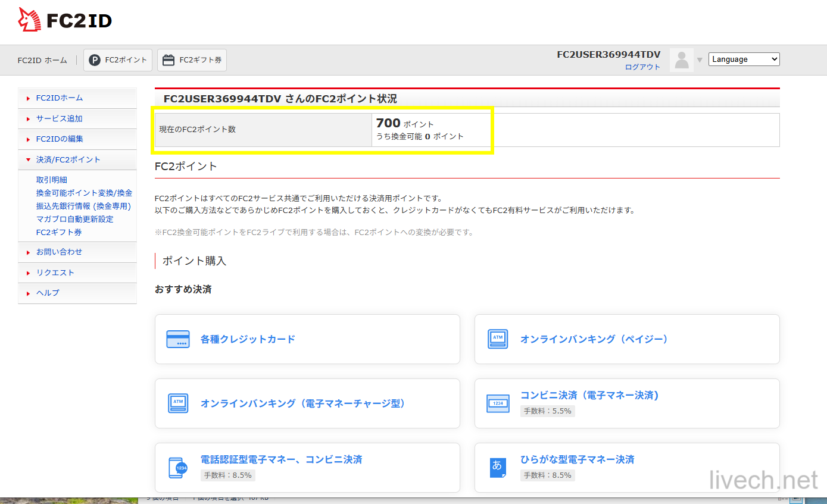Viewport: 827px width, 504px height.
Task: Choose オンラインバンキング（電子マネーチャージ型） payment
Action: pyautogui.click(x=304, y=403)
